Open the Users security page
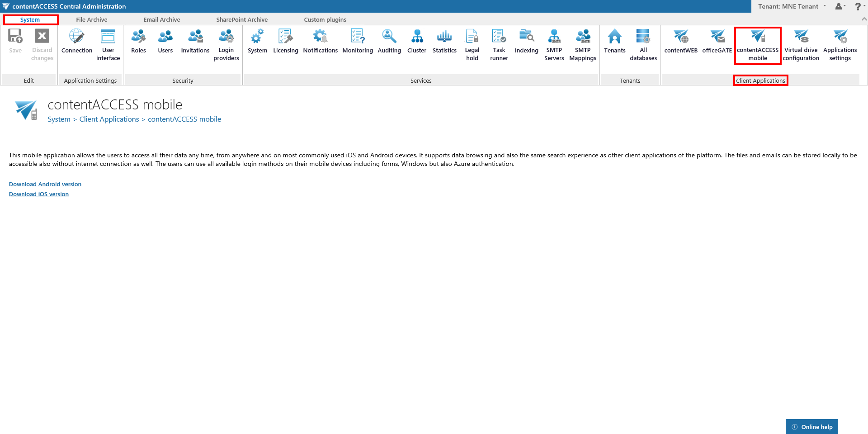Viewport: 868px width, 434px height. (x=165, y=42)
